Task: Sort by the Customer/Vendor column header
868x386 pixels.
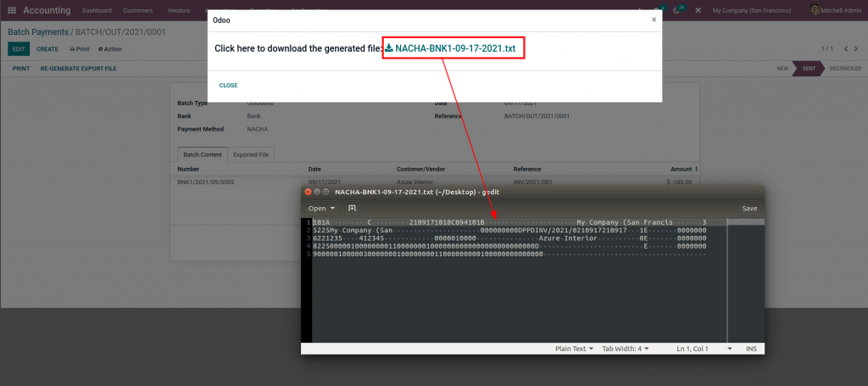Action: pyautogui.click(x=420, y=169)
